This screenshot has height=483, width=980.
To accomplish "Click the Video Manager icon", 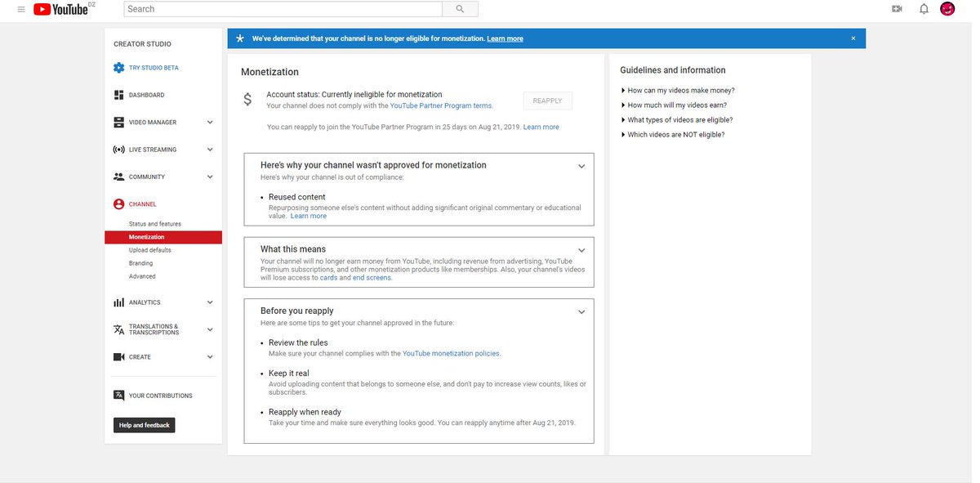I will (119, 123).
